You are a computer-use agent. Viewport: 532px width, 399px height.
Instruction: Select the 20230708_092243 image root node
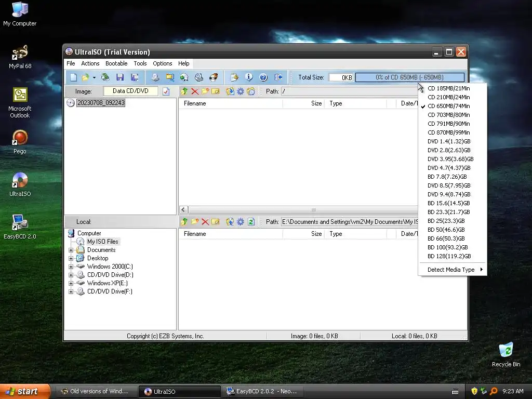(101, 103)
